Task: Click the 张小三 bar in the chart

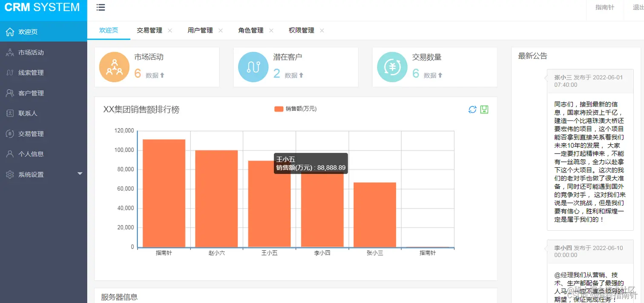Action: pyautogui.click(x=375, y=215)
